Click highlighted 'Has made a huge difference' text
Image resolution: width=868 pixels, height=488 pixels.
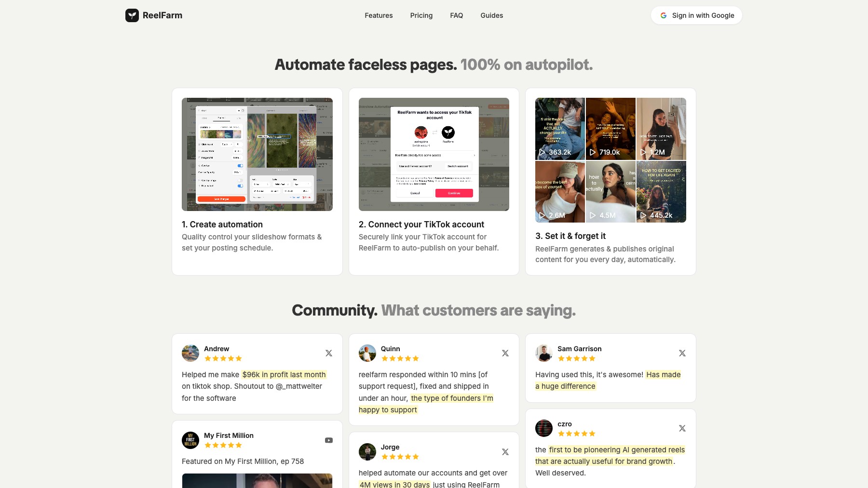point(608,381)
